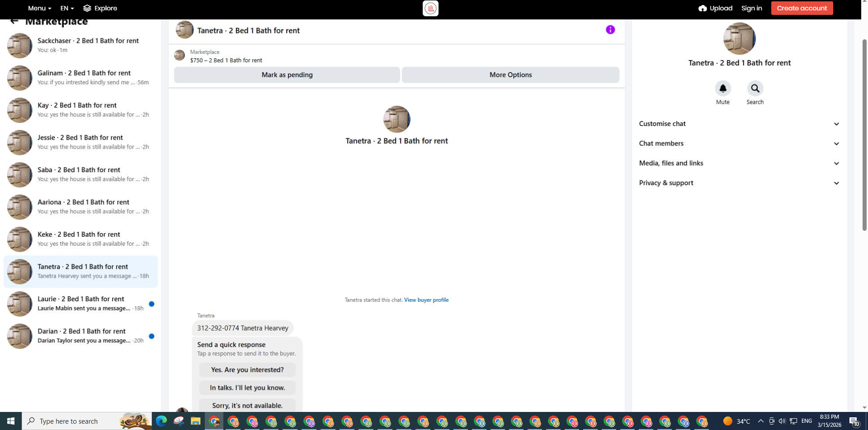This screenshot has width=868, height=430.
Task: Open Explore layers icon
Action: pyautogui.click(x=87, y=8)
